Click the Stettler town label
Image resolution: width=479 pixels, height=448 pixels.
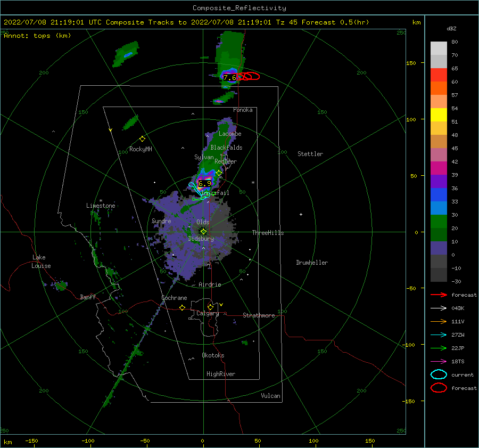[310, 154]
